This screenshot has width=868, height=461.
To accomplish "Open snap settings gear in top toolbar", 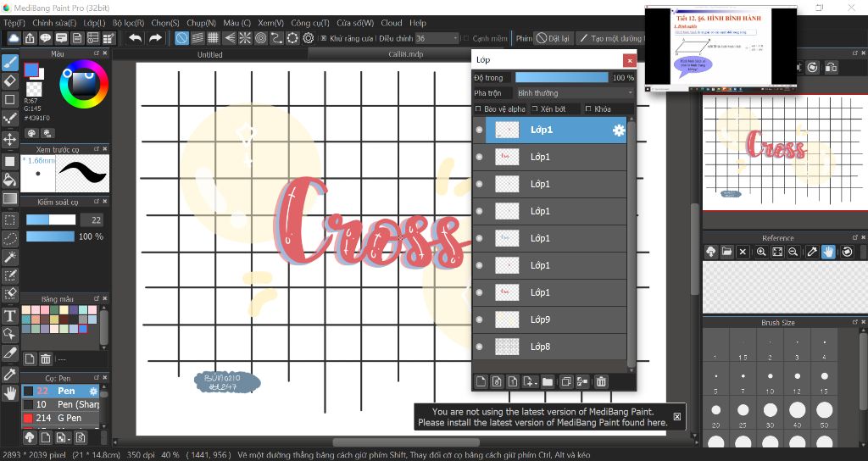I will tap(309, 38).
